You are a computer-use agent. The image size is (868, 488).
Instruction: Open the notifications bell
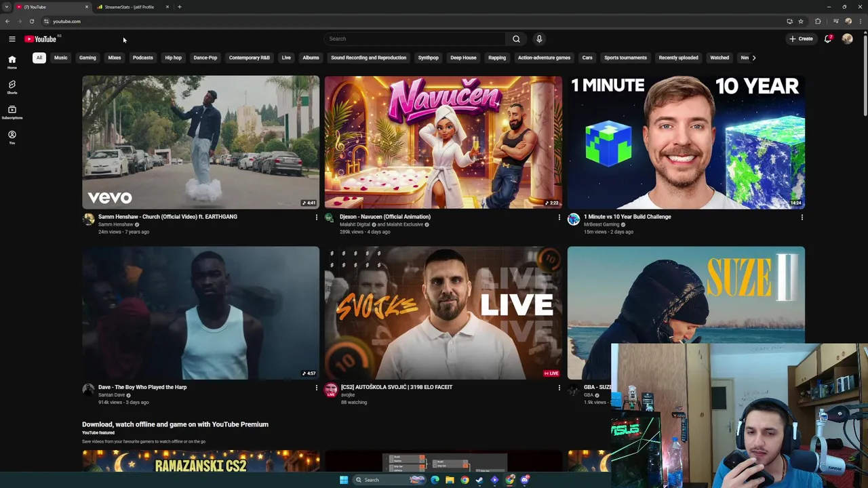(x=828, y=39)
